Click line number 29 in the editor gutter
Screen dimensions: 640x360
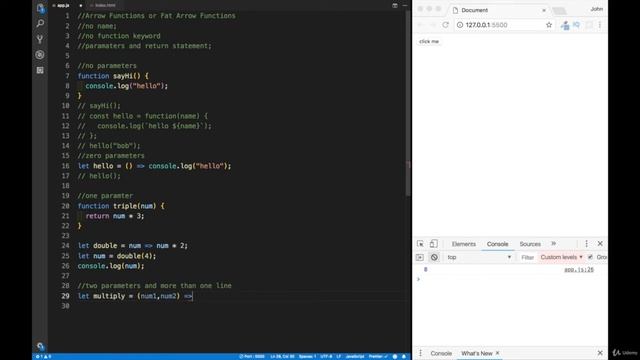(65, 296)
